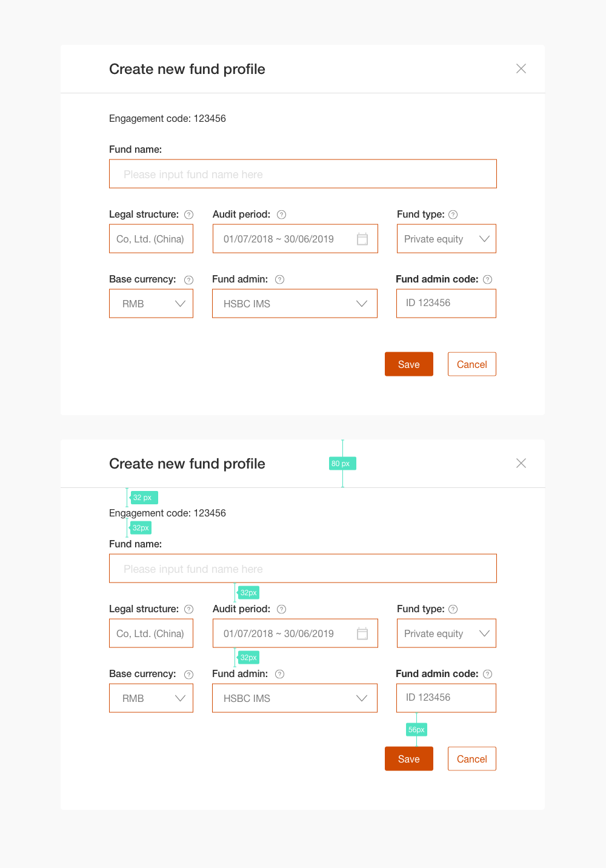Click Base currency help icon in upper dialog
Viewport: 606px width, 868px height.
(188, 279)
